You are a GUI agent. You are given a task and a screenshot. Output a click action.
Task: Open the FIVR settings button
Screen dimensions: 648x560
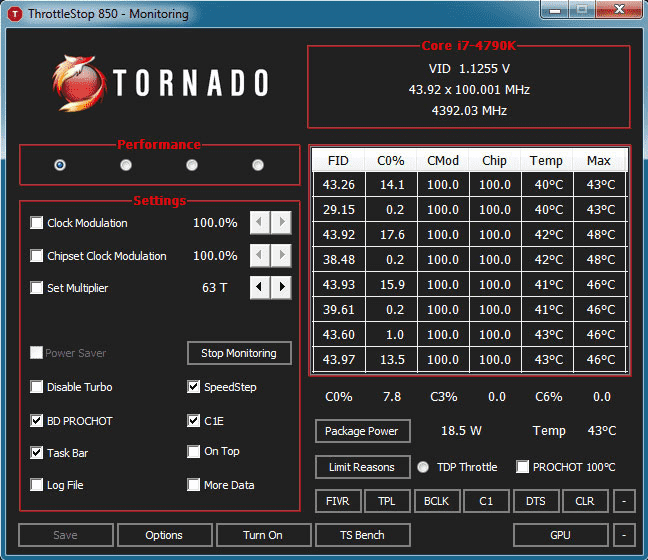tap(338, 501)
